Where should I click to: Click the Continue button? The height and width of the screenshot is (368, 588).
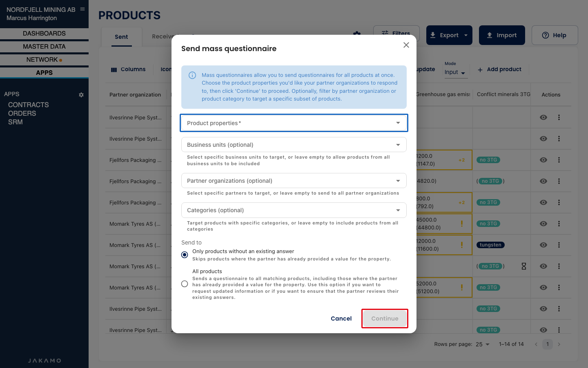(385, 319)
